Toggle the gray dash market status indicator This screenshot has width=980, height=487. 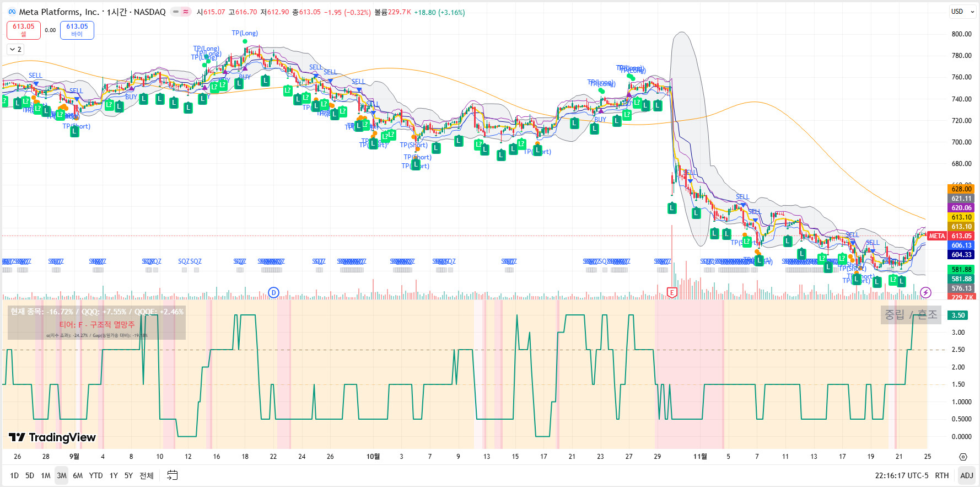(x=176, y=12)
